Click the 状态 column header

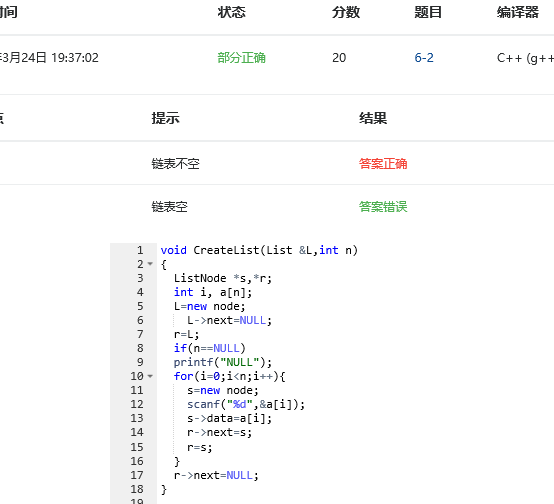231,12
